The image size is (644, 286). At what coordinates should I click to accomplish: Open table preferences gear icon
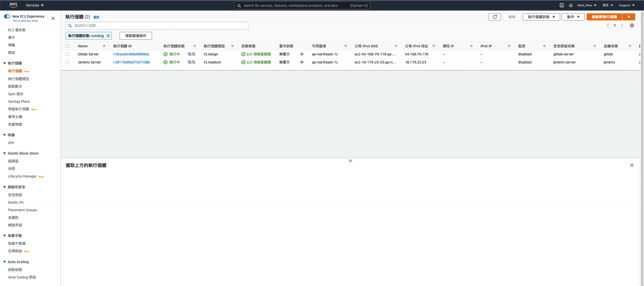point(631,26)
